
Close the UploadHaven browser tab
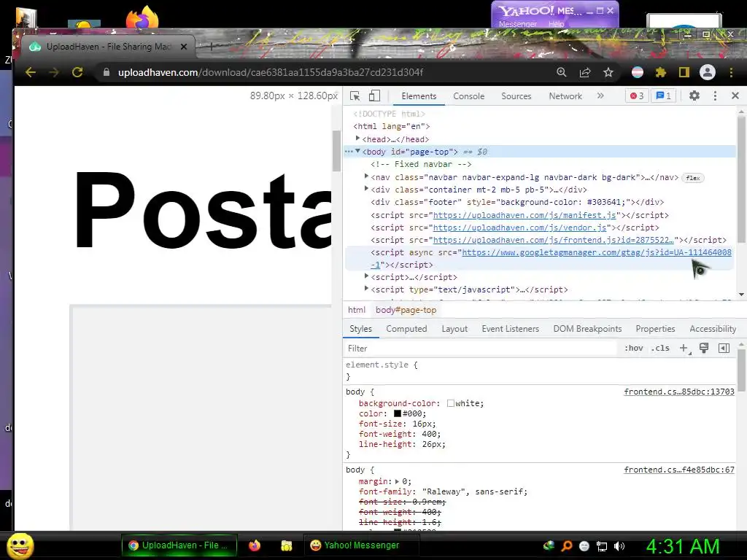tap(183, 47)
